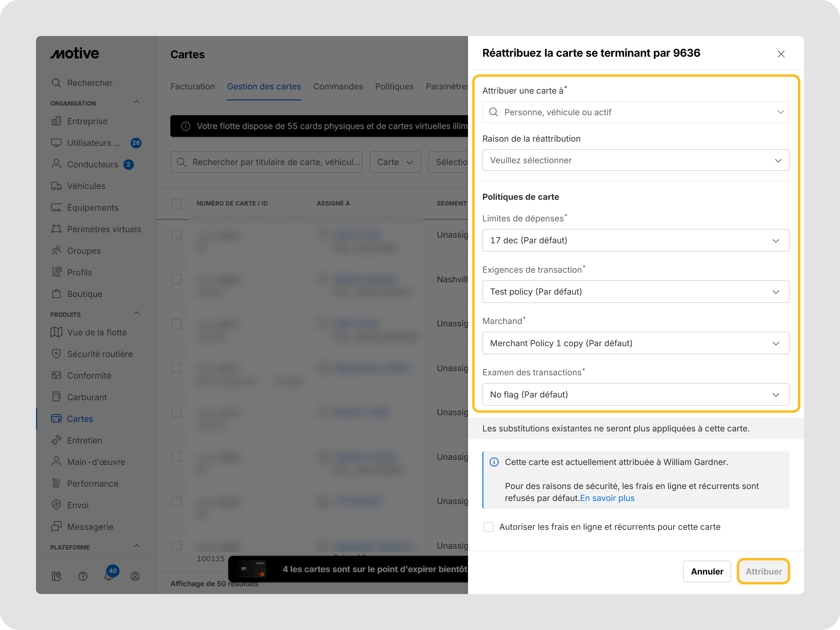This screenshot has width=840, height=630.
Task: Open the user account icon
Action: click(x=135, y=577)
